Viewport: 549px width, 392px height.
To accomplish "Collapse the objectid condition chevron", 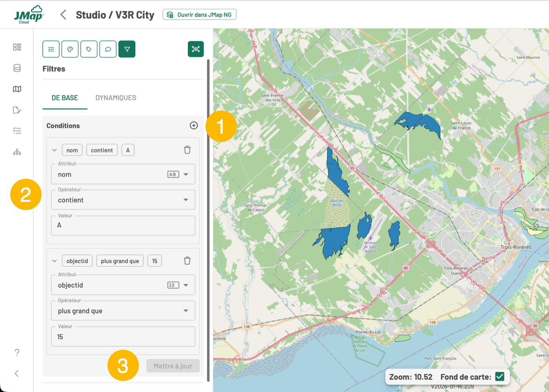I will pyautogui.click(x=55, y=261).
